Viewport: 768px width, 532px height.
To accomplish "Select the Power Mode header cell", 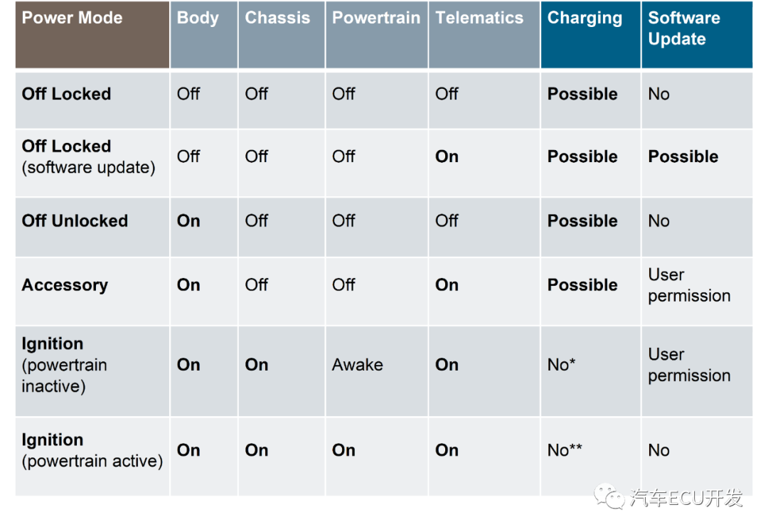I will click(x=73, y=18).
